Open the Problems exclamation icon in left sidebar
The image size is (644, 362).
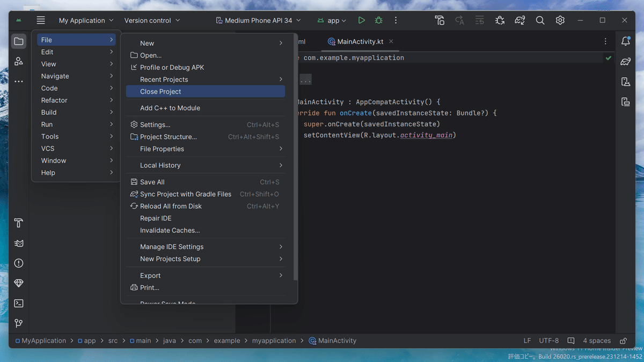pyautogui.click(x=19, y=263)
